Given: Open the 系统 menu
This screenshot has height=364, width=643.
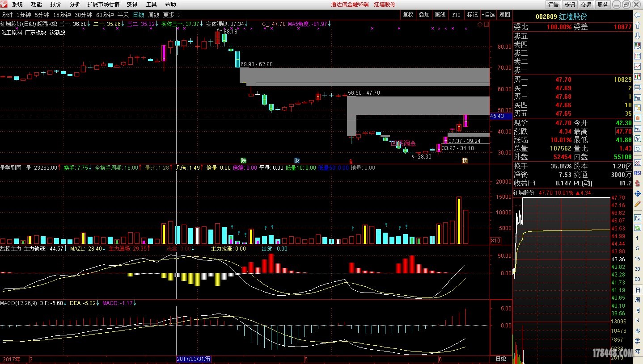Looking at the screenshot, I should [x=17, y=4].
